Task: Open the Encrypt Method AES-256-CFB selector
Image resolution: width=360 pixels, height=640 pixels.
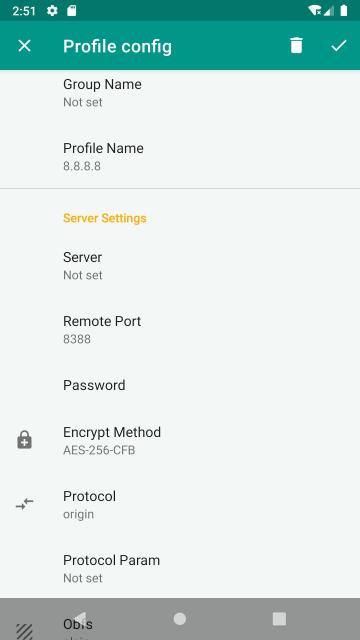Action: 180,440
